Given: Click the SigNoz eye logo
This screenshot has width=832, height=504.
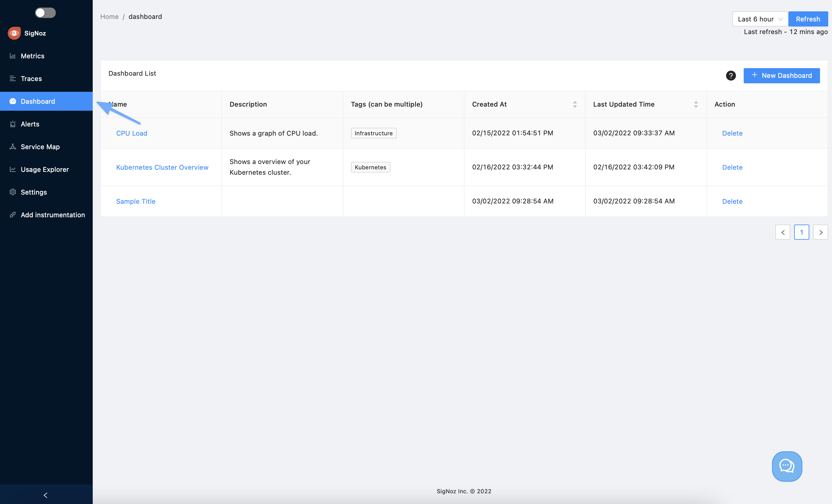Looking at the screenshot, I should coord(14,33).
